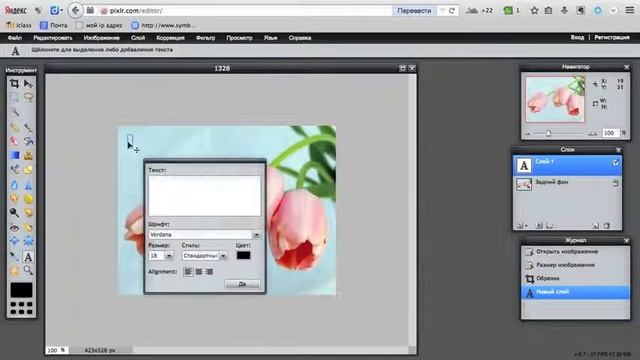Open the Справка menu

[x=300, y=38]
